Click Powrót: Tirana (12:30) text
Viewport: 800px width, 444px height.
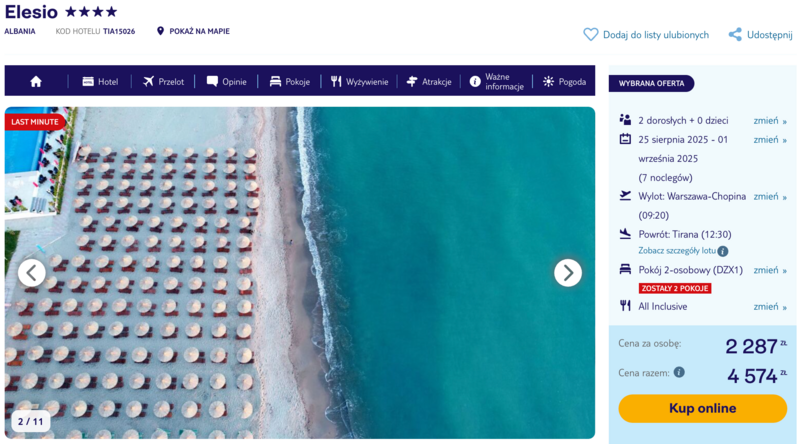[x=685, y=234]
